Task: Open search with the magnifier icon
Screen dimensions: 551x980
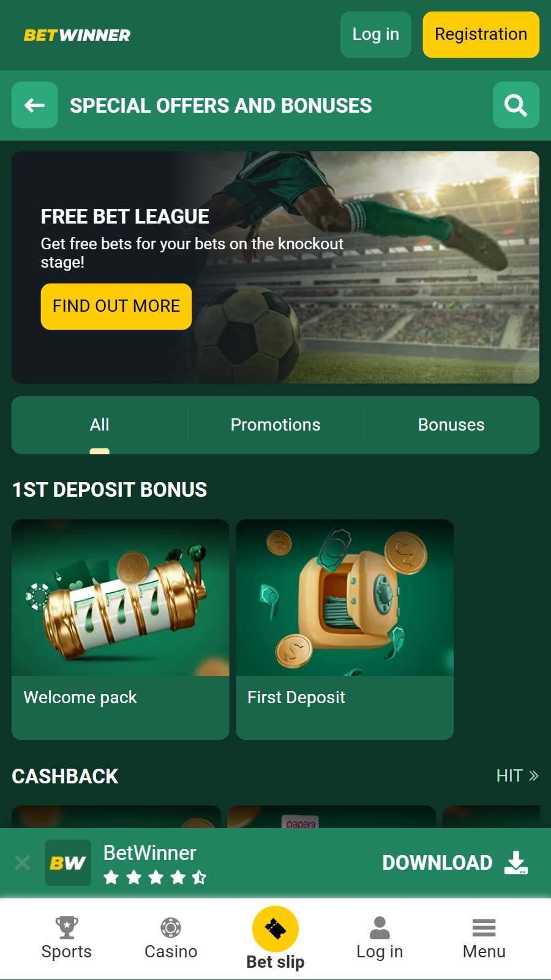Action: pyautogui.click(x=516, y=105)
